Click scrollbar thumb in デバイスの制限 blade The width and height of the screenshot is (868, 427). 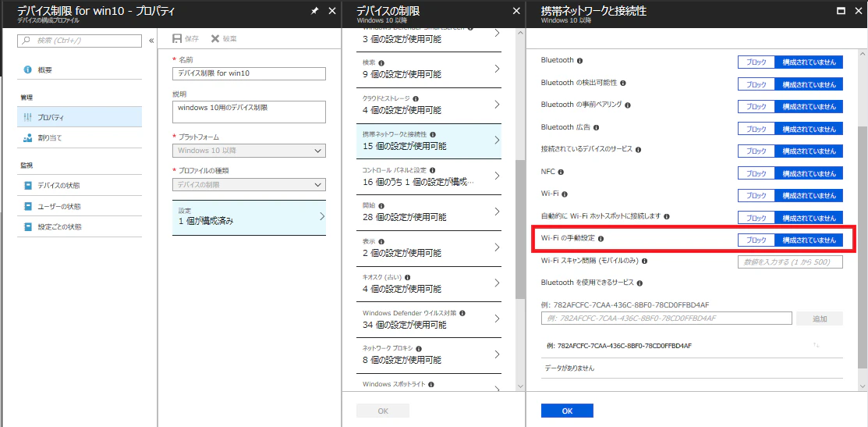pyautogui.click(x=520, y=229)
